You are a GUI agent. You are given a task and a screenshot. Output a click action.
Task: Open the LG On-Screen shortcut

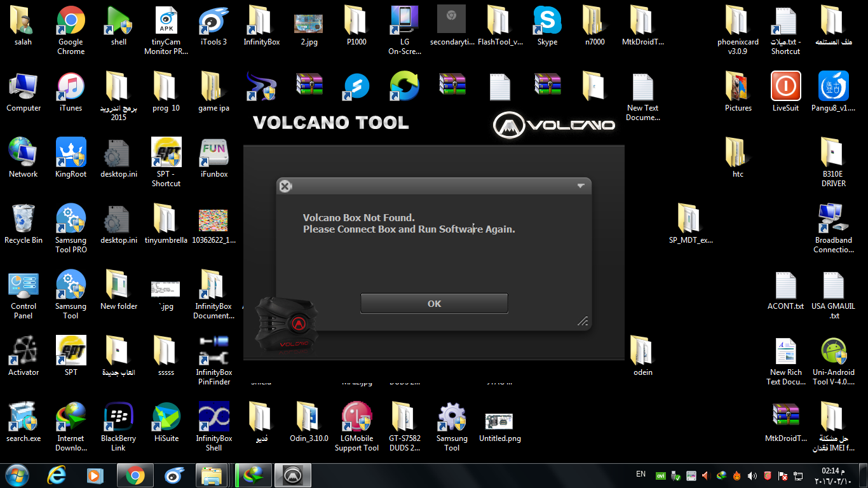coord(404,30)
